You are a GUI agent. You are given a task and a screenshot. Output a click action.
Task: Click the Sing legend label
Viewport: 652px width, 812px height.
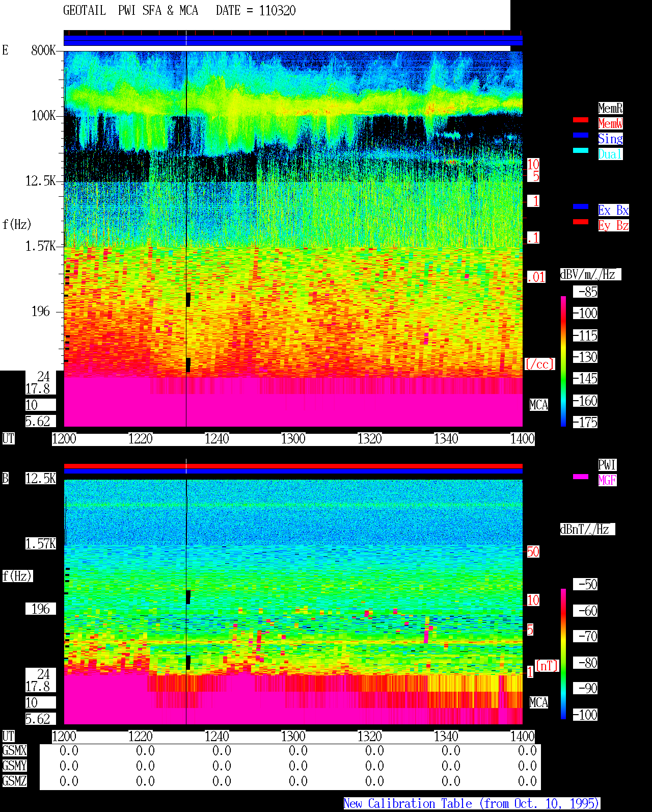pos(610,139)
